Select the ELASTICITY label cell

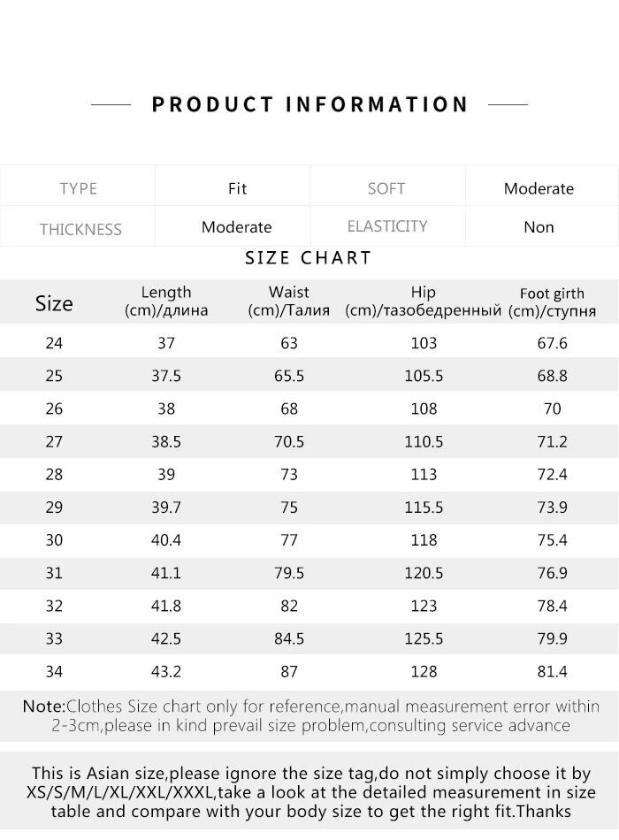(387, 226)
